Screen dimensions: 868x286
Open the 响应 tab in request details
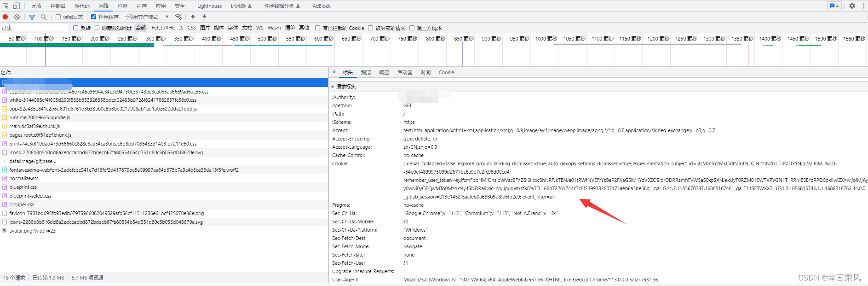click(x=384, y=72)
